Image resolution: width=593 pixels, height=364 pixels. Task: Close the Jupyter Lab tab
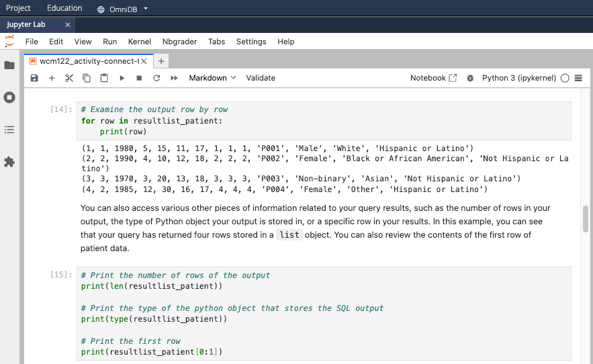[x=68, y=25]
